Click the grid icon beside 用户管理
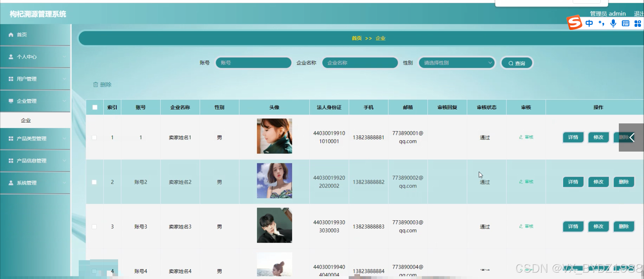This screenshot has width=644, height=279. (11, 79)
